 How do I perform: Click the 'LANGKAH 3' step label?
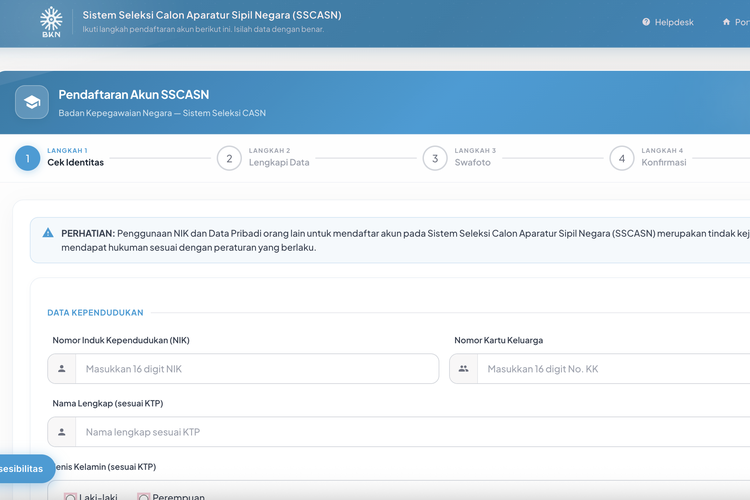point(475,150)
